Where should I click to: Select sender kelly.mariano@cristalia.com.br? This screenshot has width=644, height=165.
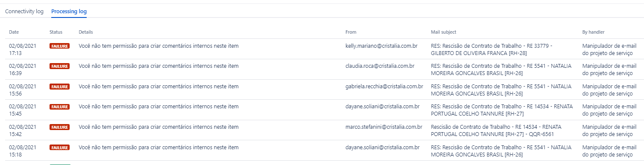(x=381, y=46)
